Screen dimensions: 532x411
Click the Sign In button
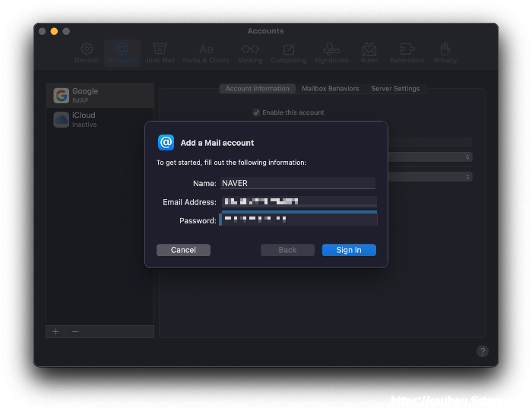click(x=349, y=250)
